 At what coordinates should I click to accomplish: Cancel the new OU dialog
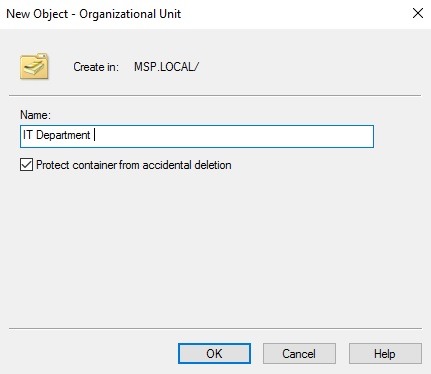pos(299,353)
